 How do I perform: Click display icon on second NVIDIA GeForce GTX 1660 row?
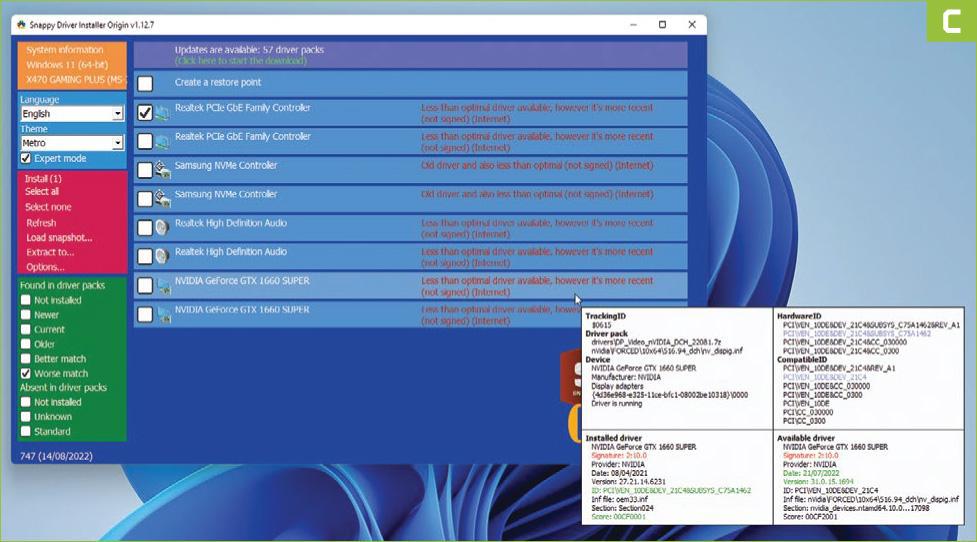click(163, 315)
